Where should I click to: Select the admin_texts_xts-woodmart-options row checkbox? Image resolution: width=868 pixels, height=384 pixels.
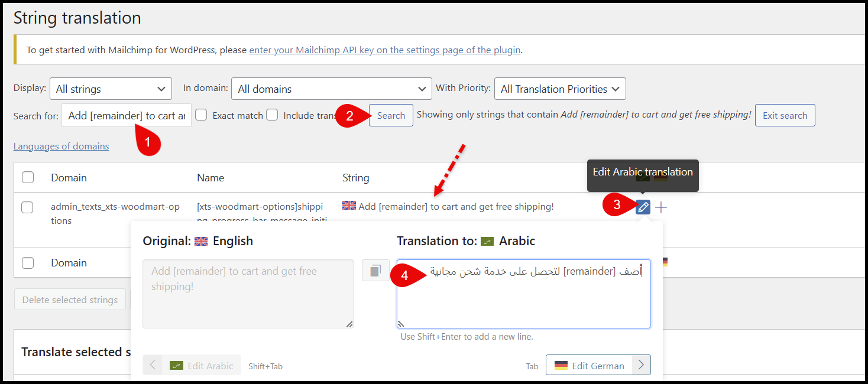pyautogui.click(x=27, y=207)
